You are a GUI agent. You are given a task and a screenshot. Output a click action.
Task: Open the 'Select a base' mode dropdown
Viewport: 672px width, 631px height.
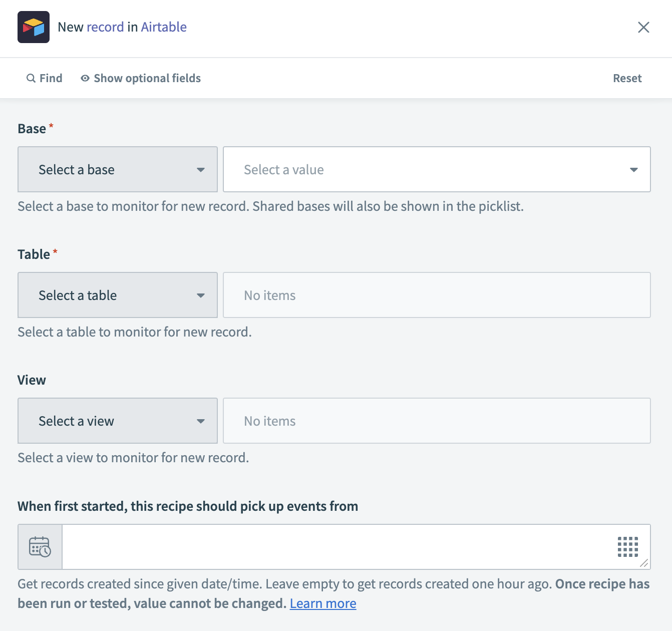[x=118, y=170]
